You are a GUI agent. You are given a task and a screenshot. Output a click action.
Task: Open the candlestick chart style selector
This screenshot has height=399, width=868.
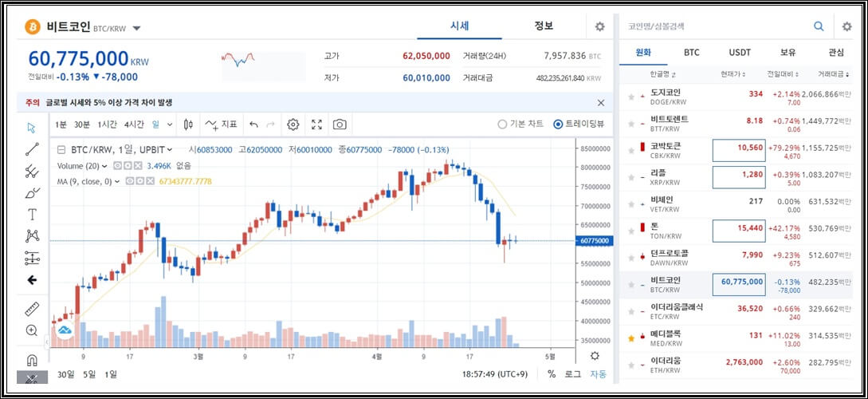[188, 124]
